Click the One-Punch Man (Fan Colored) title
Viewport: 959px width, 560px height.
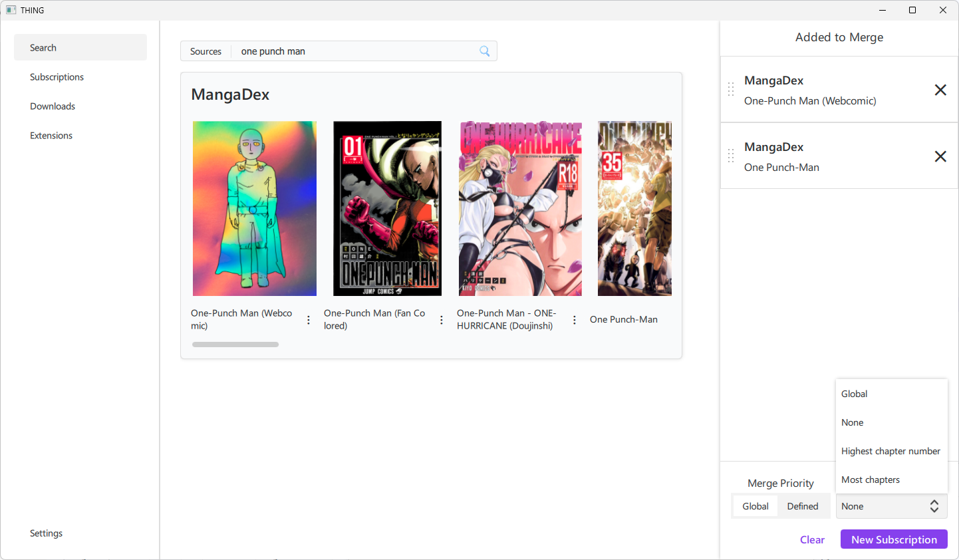[x=374, y=319]
